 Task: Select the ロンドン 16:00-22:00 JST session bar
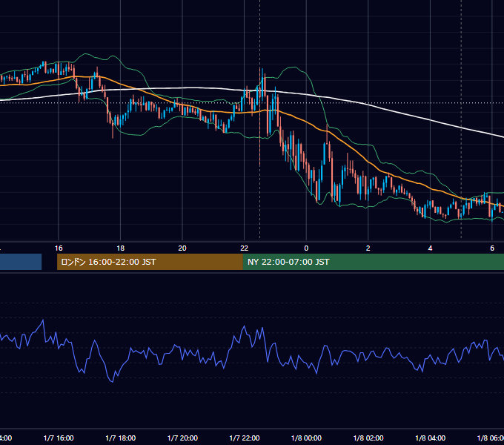click(150, 262)
